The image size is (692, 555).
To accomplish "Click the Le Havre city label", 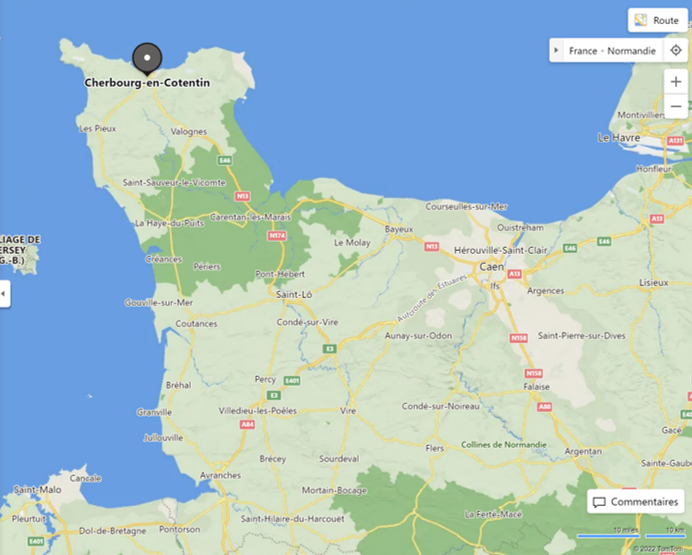I will pyautogui.click(x=619, y=138).
